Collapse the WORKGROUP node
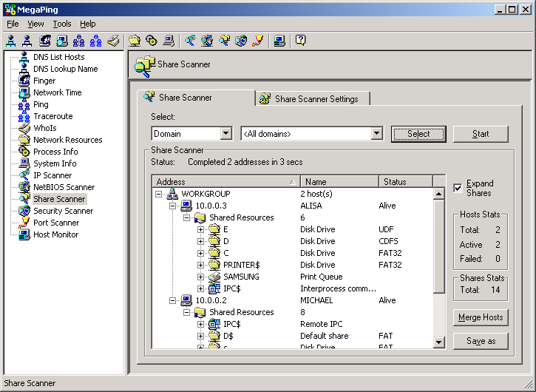536x392 pixels. point(159,194)
